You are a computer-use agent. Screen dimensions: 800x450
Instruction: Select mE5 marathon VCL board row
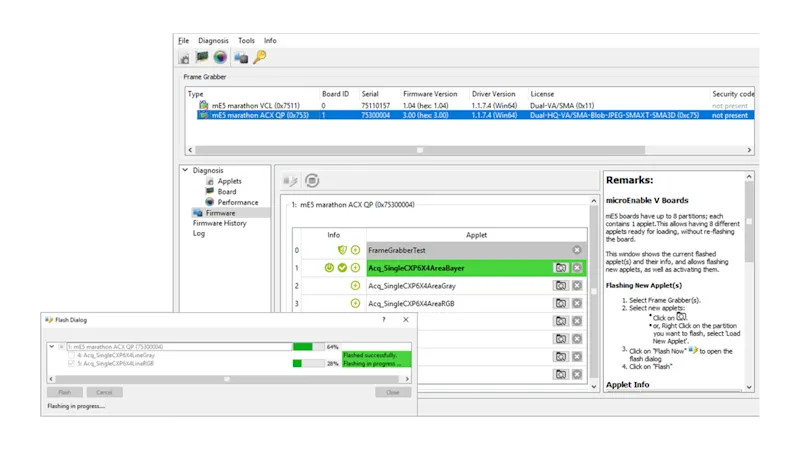[250, 105]
